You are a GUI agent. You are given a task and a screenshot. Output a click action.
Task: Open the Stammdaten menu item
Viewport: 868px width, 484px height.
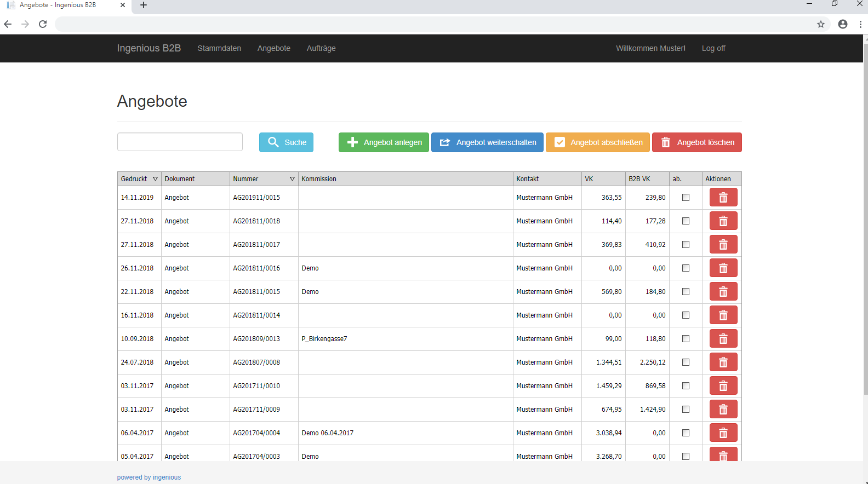coord(219,48)
